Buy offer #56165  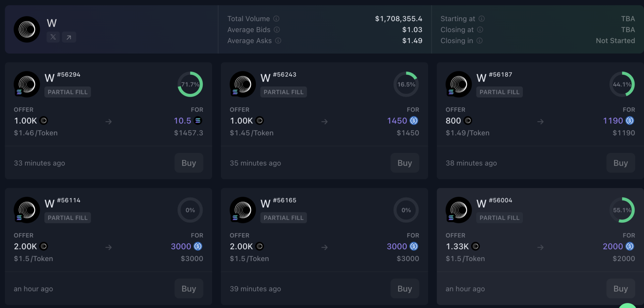(405, 288)
